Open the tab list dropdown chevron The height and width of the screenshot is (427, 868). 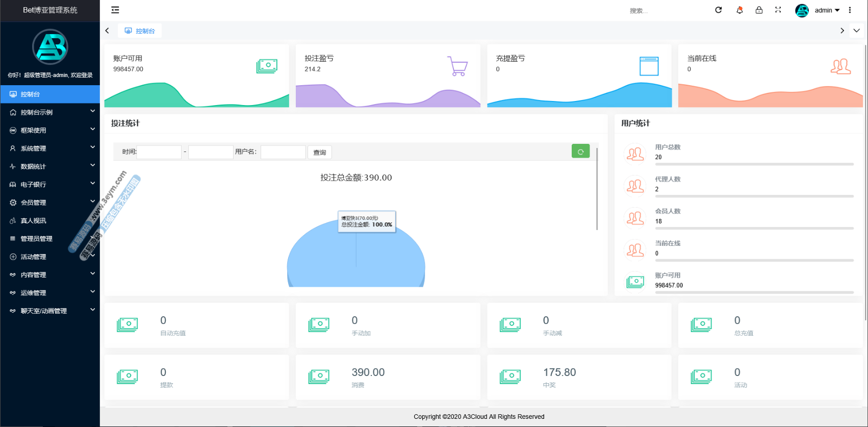tap(857, 31)
